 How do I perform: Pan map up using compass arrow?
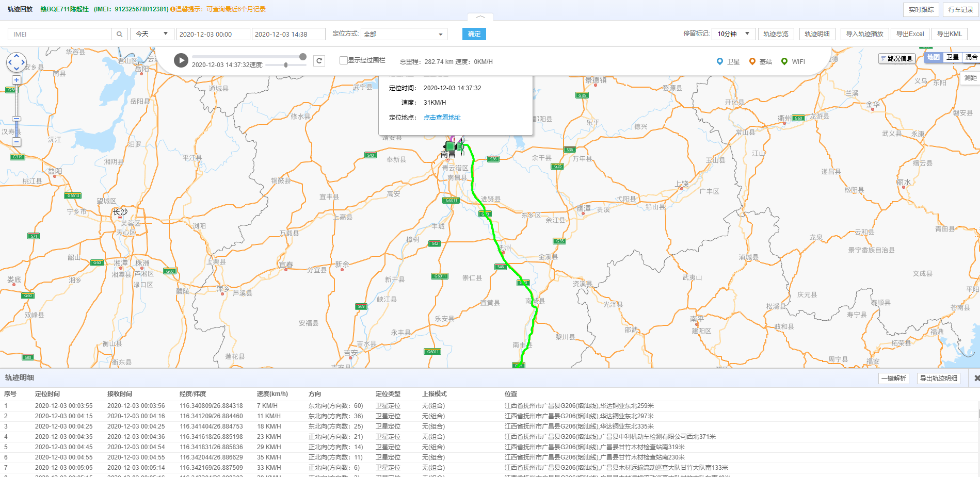17,55
